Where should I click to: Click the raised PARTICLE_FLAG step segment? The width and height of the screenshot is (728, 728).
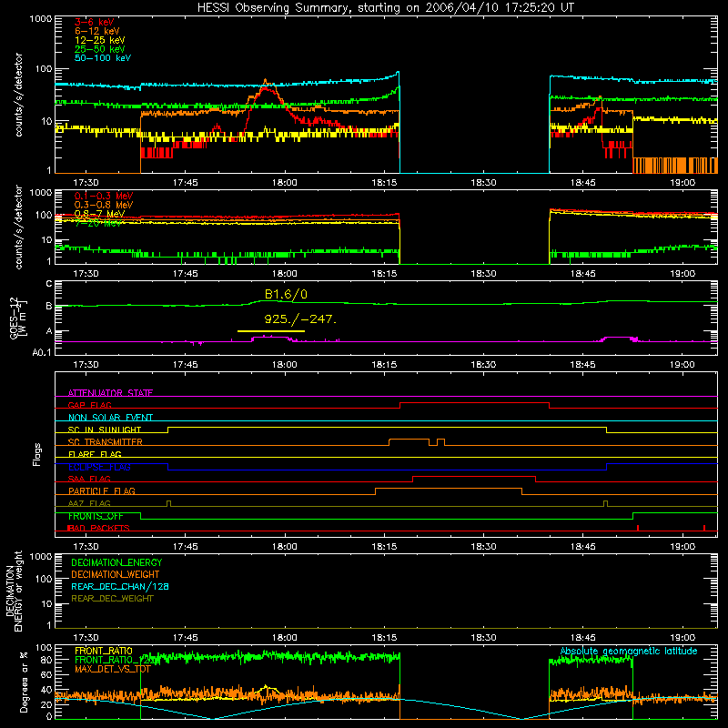[x=449, y=489]
